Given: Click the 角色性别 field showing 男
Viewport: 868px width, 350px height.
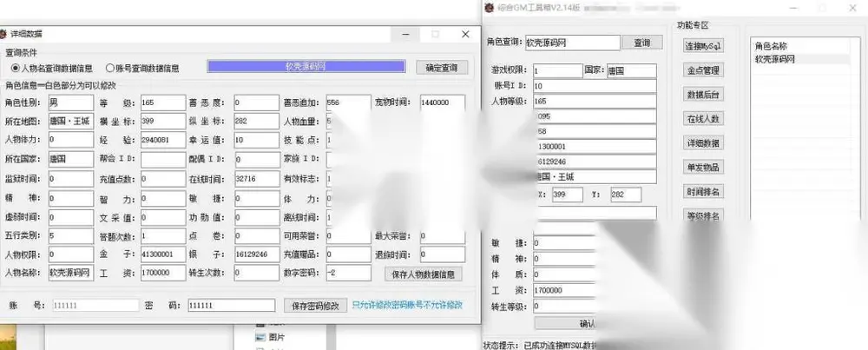Looking at the screenshot, I should pyautogui.click(x=71, y=102).
